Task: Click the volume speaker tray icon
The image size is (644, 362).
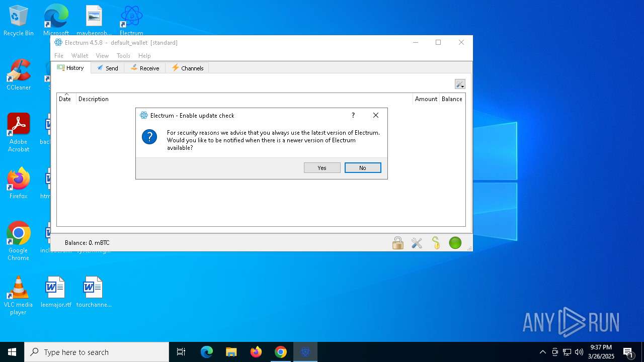Action: 579,352
